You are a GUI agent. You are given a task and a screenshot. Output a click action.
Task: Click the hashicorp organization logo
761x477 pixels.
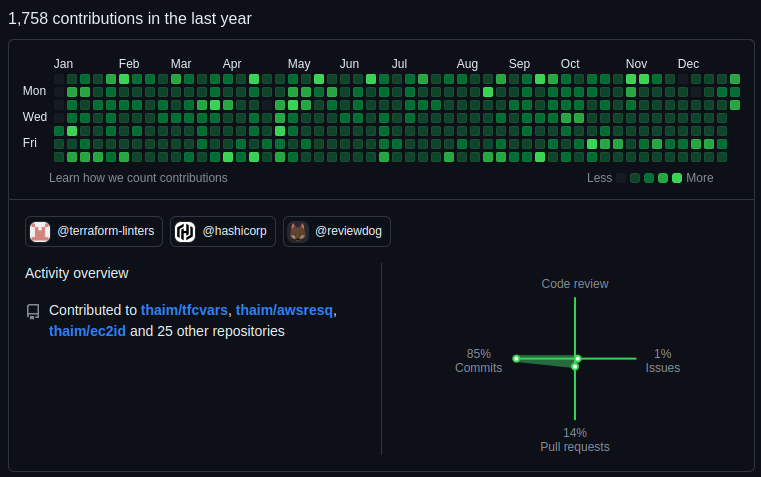click(185, 231)
